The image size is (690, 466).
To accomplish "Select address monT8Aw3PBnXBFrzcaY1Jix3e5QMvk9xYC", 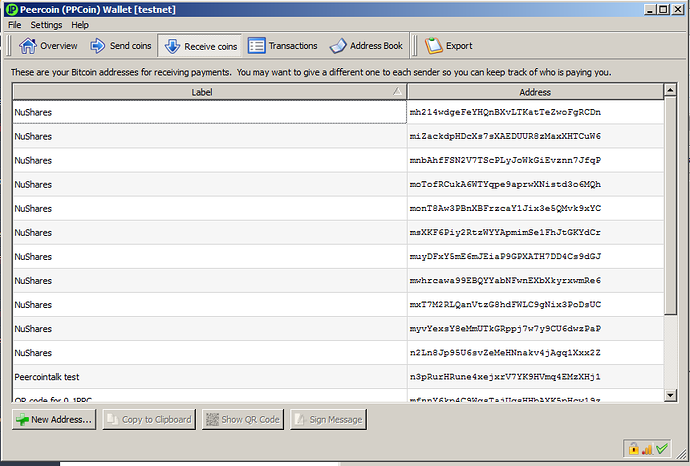I will [505, 208].
